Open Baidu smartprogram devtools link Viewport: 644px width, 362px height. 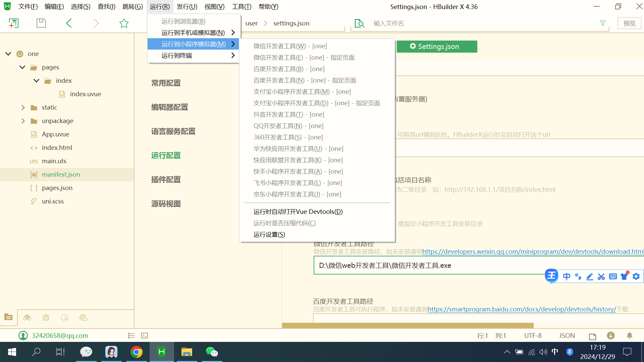(522, 309)
